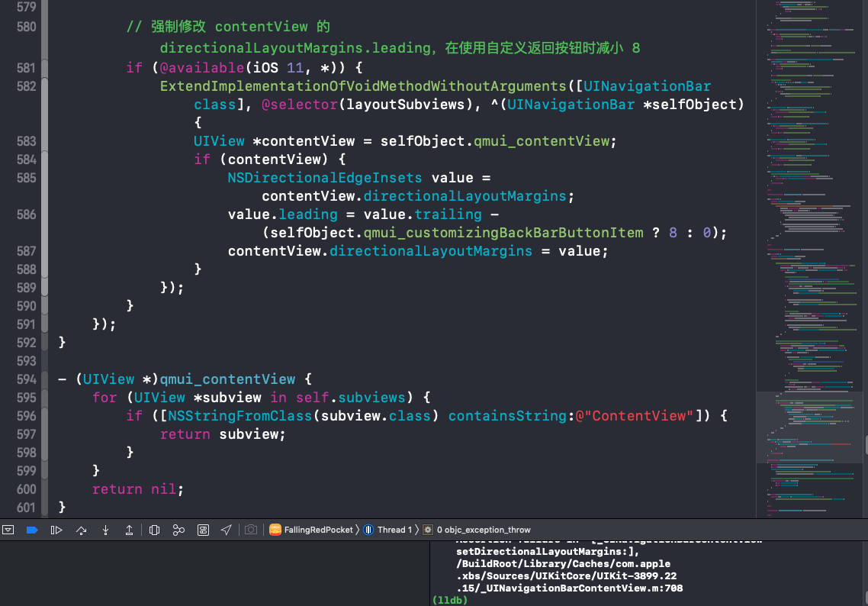This screenshot has height=606, width=868.
Task: Click the Step Over debug icon
Action: tap(82, 530)
